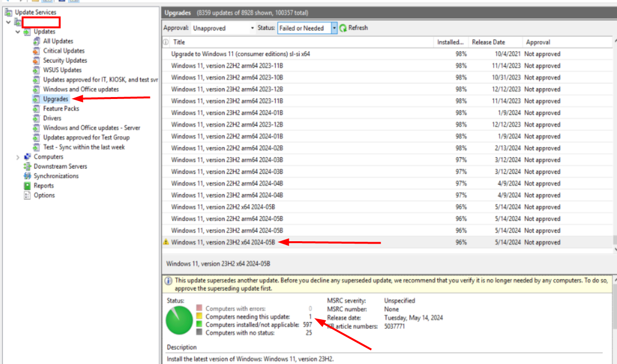Select Windows 11 22H2 x64 2024-05B row
Viewport: 617px width, 364px height.
click(x=387, y=207)
